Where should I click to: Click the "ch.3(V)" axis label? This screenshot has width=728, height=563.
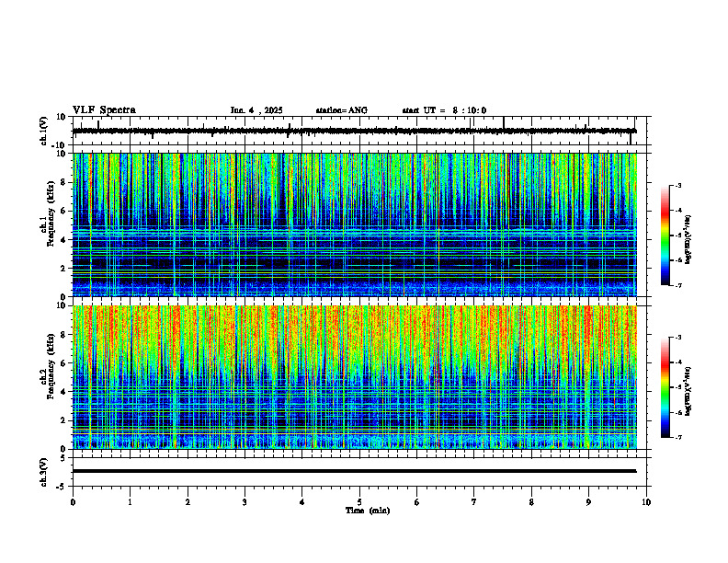pyautogui.click(x=44, y=472)
